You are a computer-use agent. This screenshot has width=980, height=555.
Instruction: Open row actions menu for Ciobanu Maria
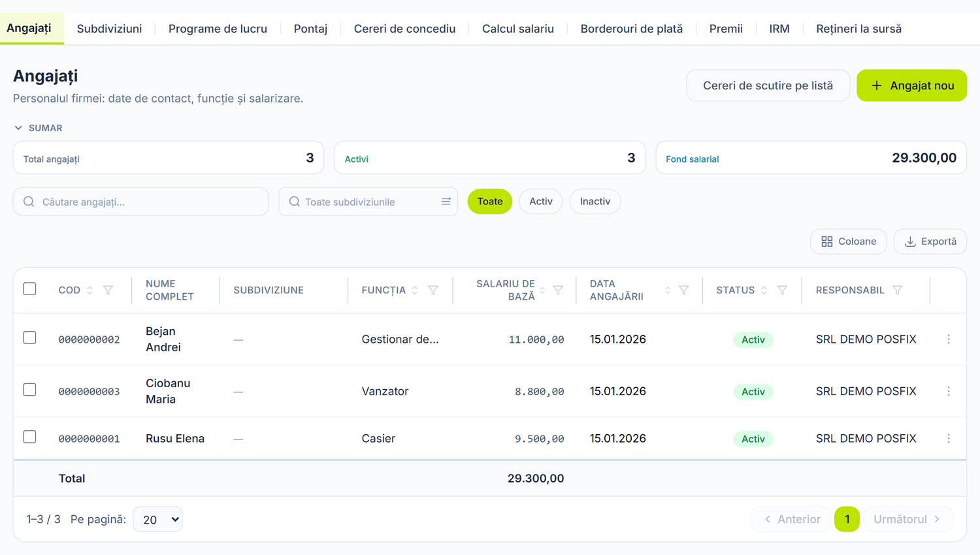click(949, 391)
